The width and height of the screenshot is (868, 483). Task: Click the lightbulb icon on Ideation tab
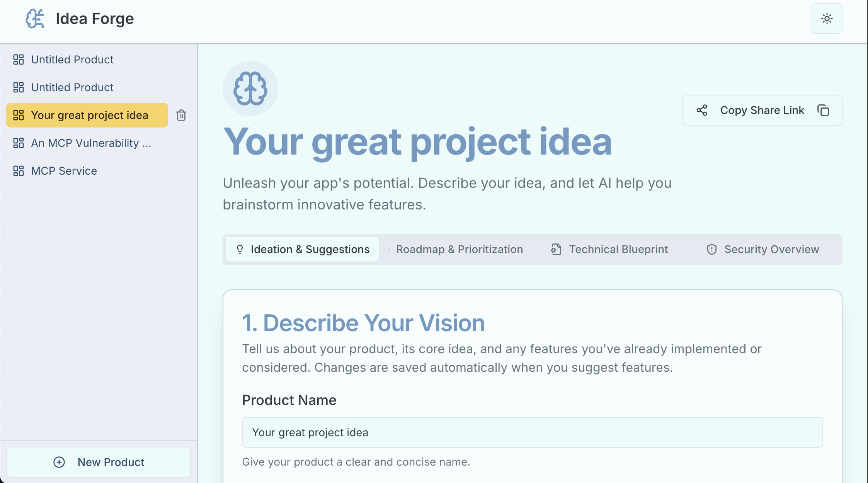pyautogui.click(x=240, y=249)
